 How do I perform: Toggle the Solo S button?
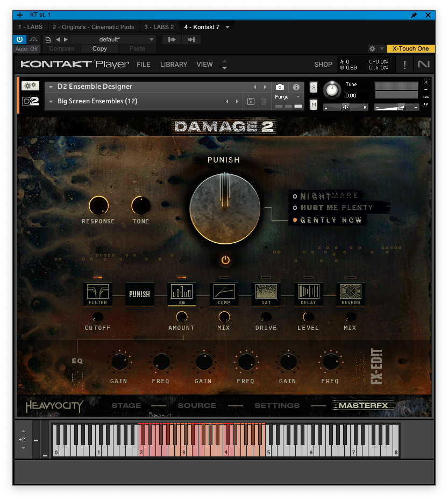(314, 87)
